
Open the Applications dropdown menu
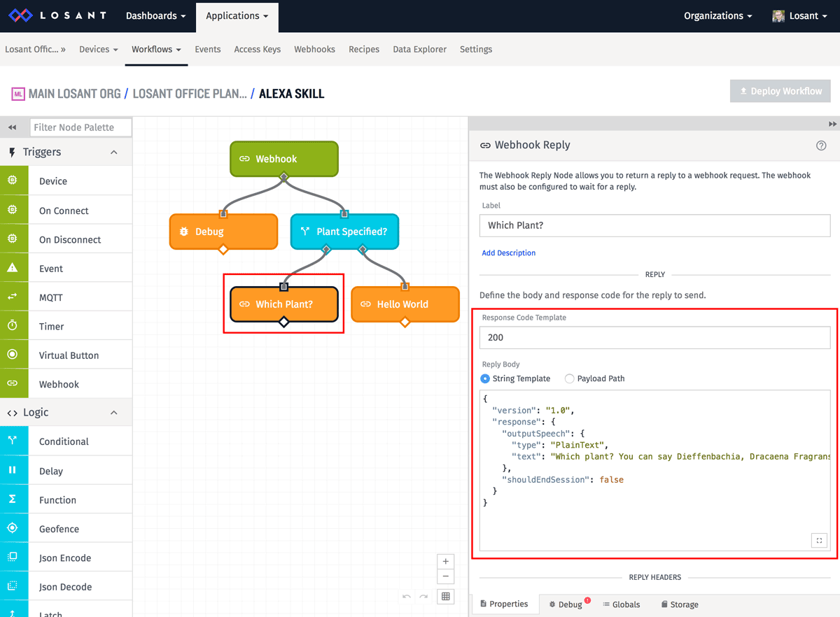click(x=237, y=14)
